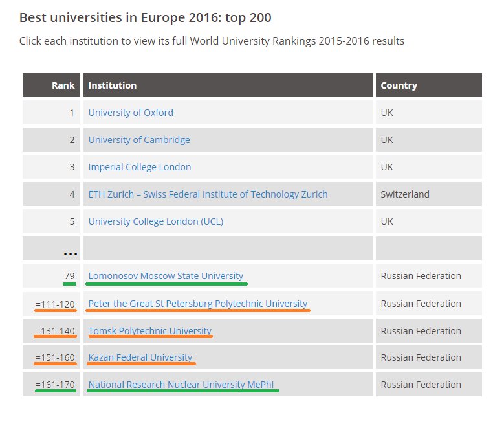Select Russian Federation cell in Lomonosov row
Image resolution: width=504 pixels, height=430 pixels.
tap(429, 276)
